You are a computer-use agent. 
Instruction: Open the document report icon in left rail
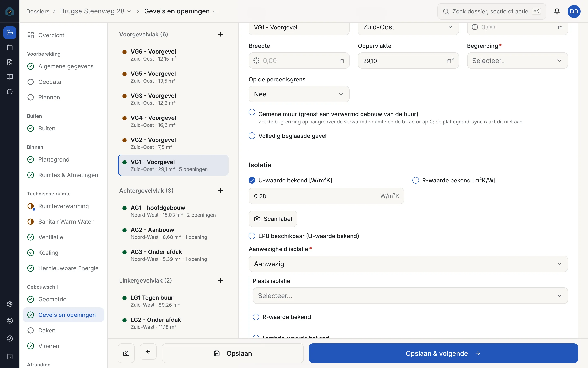10,62
